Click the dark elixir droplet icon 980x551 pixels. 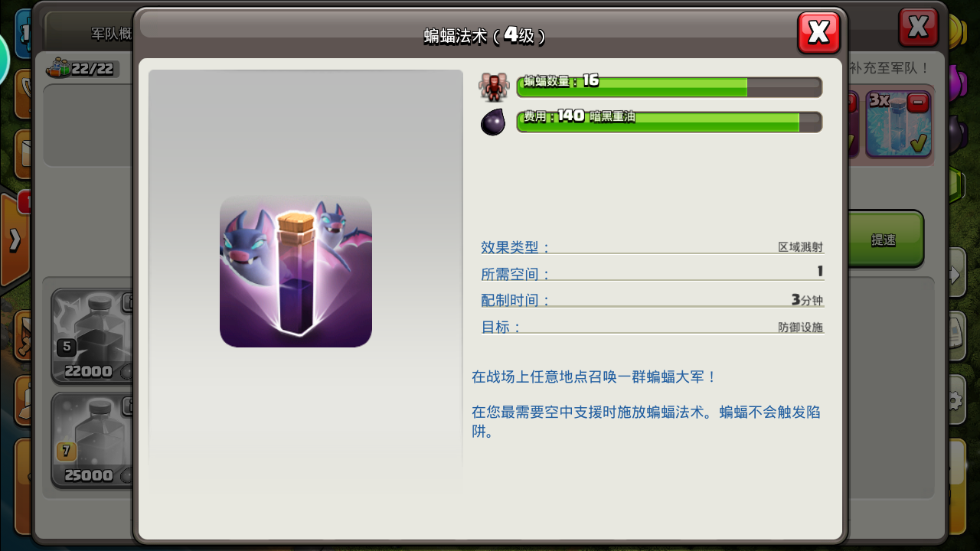tap(493, 122)
